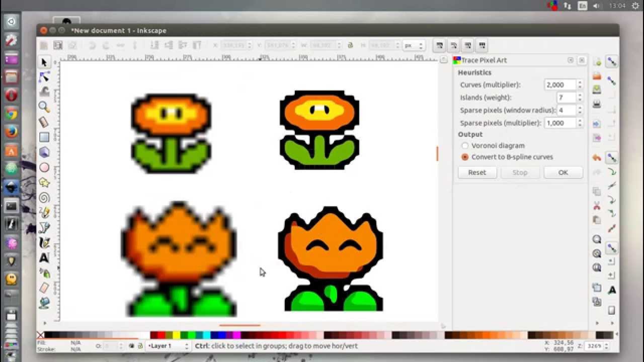Select the Node editor tool
This screenshot has height=362, width=644.
[x=44, y=76]
